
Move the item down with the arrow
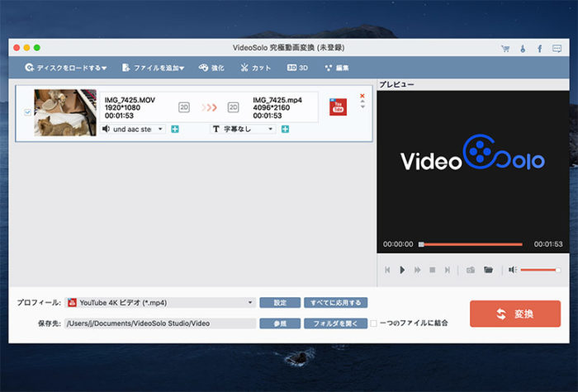tap(362, 106)
